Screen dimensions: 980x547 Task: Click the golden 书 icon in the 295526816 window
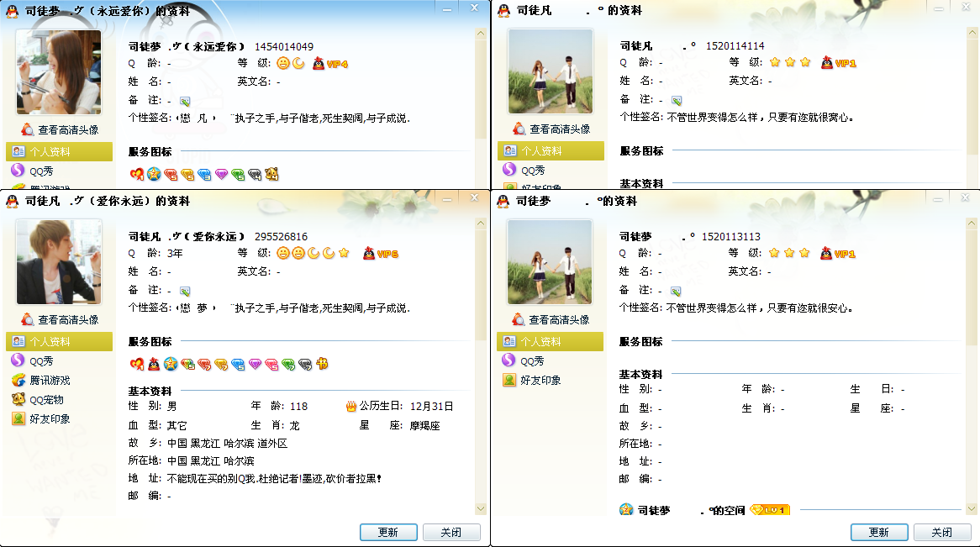click(323, 363)
